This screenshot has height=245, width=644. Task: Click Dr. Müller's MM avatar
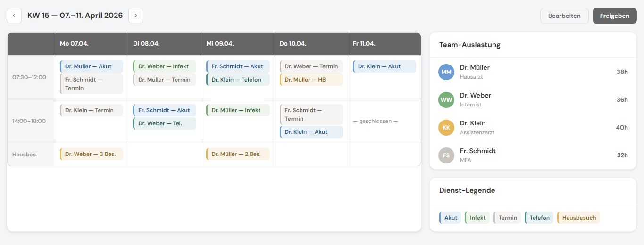pyautogui.click(x=446, y=72)
